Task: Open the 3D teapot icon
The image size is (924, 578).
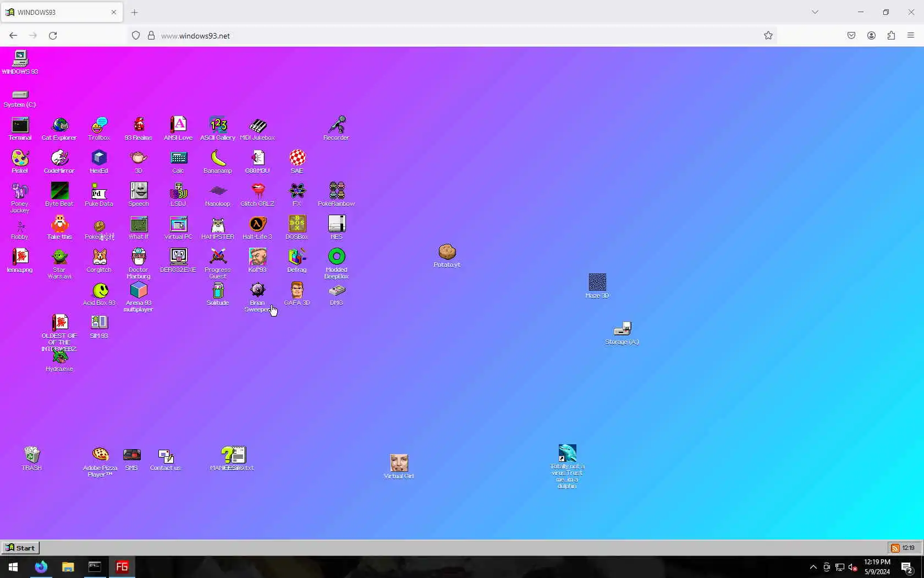Action: click(x=139, y=162)
